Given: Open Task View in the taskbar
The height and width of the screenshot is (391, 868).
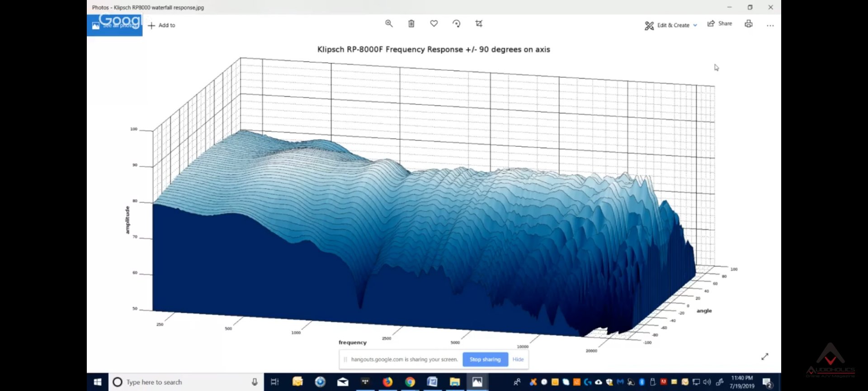Looking at the screenshot, I should point(275,382).
